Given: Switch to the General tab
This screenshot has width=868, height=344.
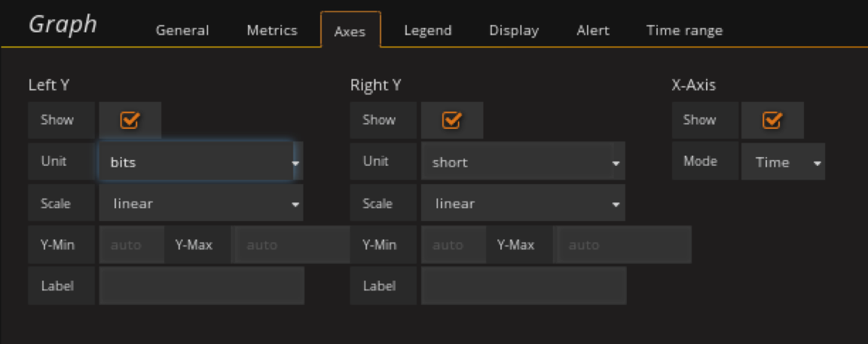Looking at the screenshot, I should 182,31.
